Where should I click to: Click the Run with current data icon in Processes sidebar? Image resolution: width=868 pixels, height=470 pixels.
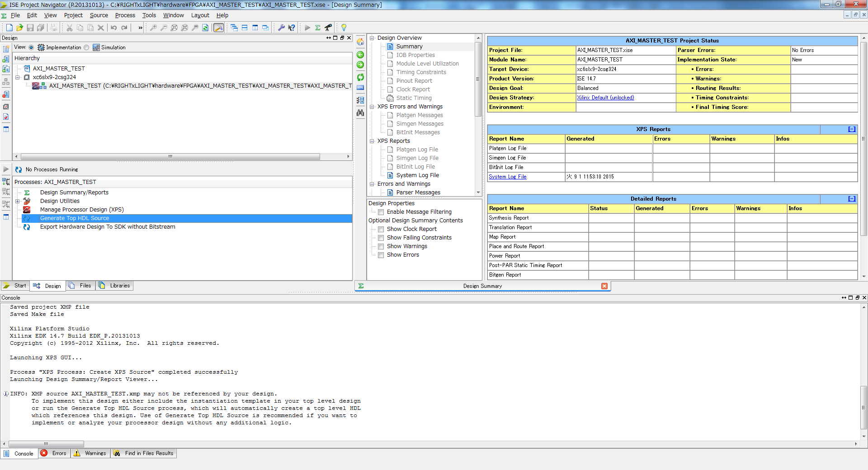pyautogui.click(x=6, y=181)
